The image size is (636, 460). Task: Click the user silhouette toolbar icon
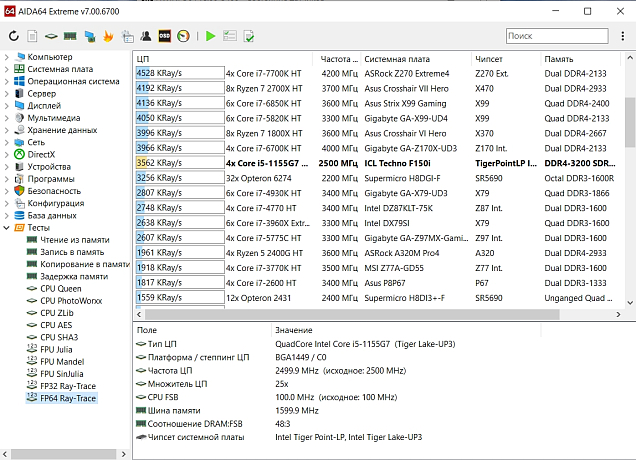[146, 36]
